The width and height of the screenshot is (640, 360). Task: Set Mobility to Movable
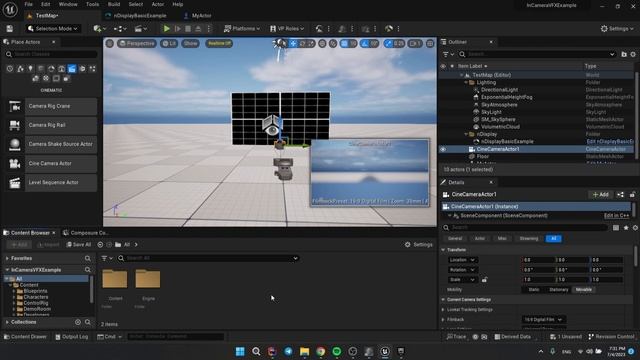(x=584, y=289)
